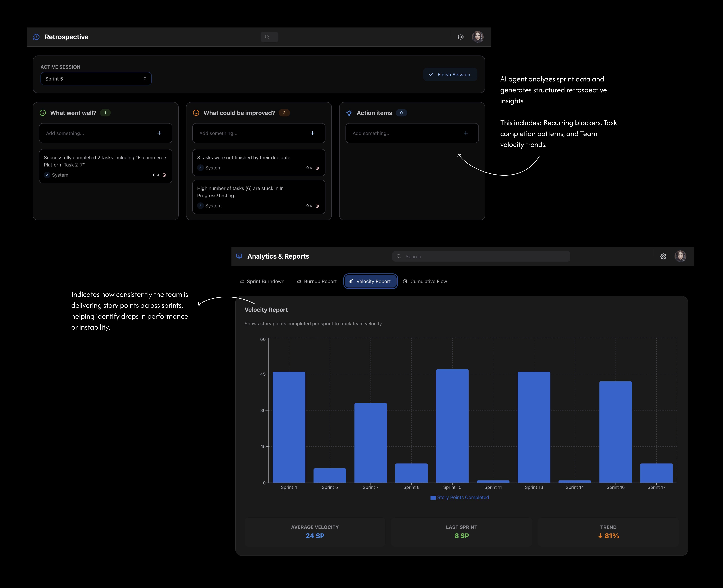Click the Retrospective search icon box
This screenshot has width=723, height=588.
[x=269, y=37]
